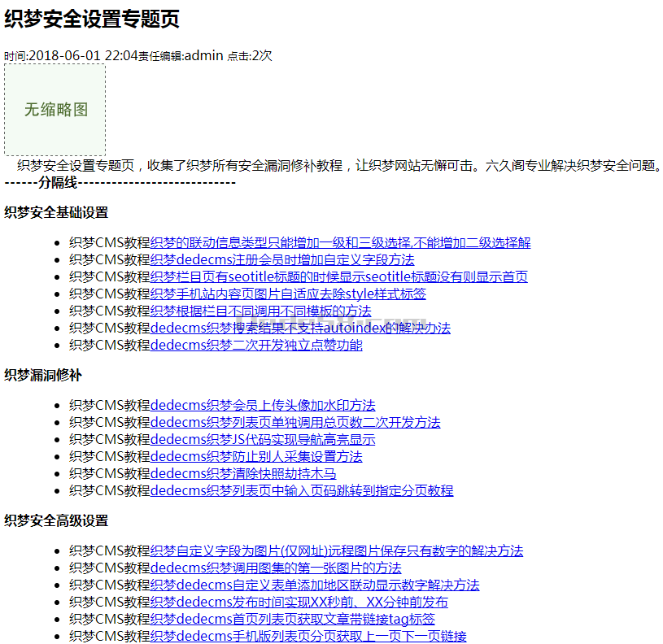This screenshot has height=644, width=663.
Task: Click link about 栏目页 seotitle 标题显示
Action: (338, 276)
